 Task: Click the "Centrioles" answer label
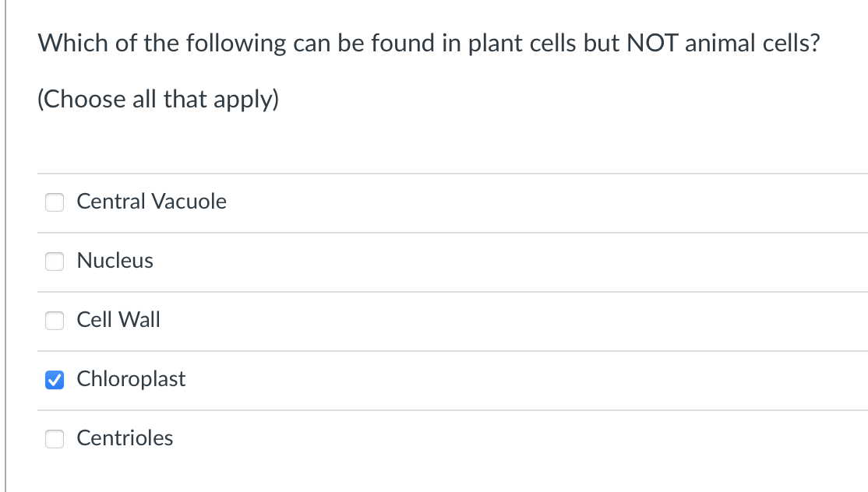point(125,438)
